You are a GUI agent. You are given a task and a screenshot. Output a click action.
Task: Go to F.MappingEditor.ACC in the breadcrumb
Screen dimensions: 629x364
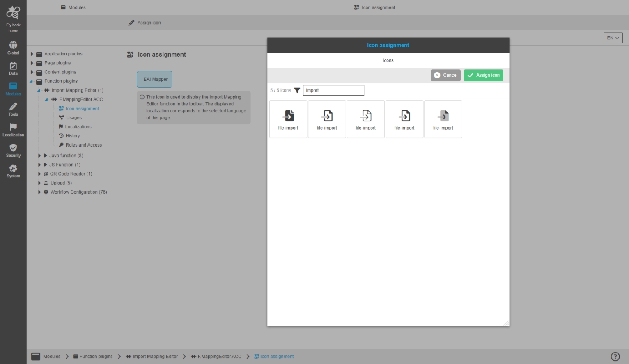point(216,357)
